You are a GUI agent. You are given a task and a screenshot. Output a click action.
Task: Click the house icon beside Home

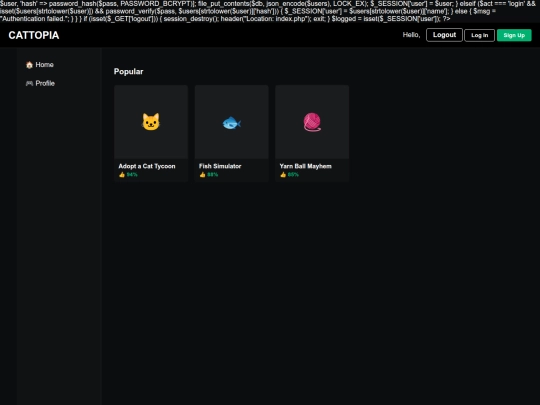[x=29, y=65]
